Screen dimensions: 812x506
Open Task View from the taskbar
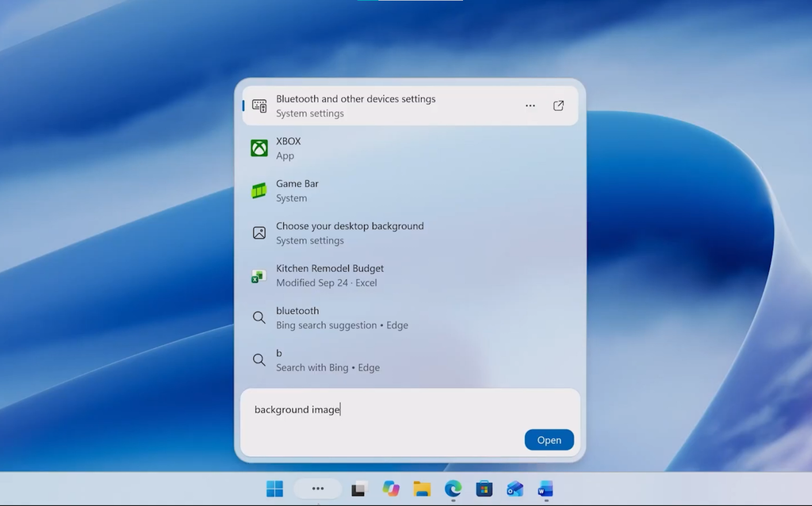(359, 489)
